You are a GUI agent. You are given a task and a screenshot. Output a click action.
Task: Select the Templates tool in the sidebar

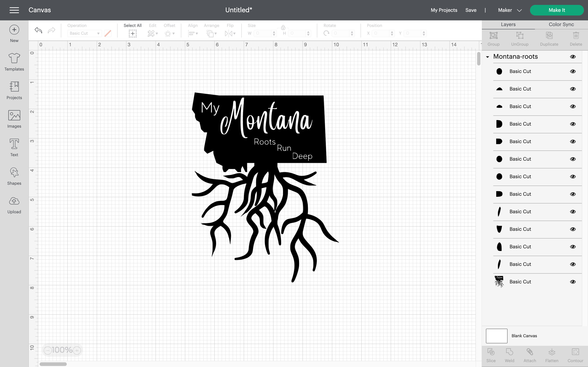click(x=14, y=62)
